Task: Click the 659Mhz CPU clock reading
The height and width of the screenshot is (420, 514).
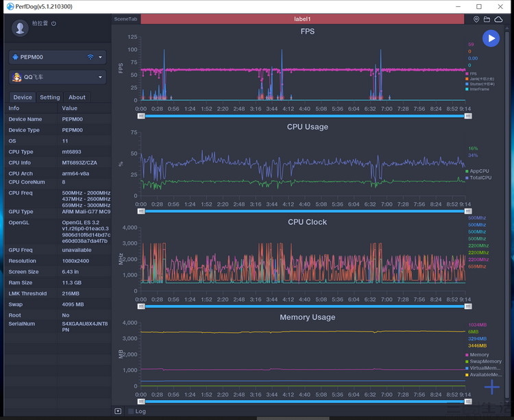Action: 477,267
